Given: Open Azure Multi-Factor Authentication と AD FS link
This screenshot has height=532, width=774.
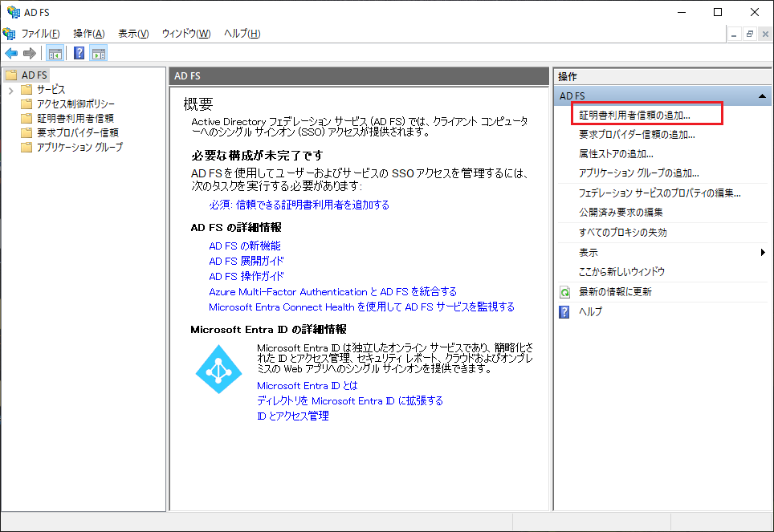Looking at the screenshot, I should (332, 291).
